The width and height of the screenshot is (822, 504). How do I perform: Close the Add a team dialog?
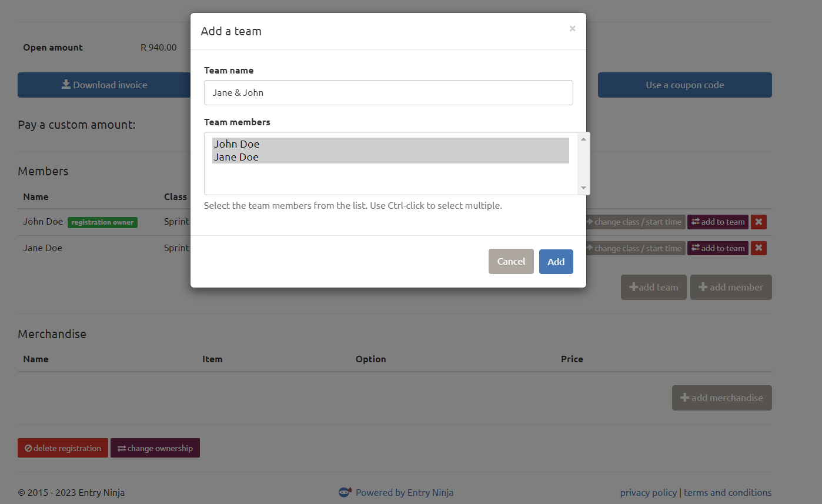point(572,28)
